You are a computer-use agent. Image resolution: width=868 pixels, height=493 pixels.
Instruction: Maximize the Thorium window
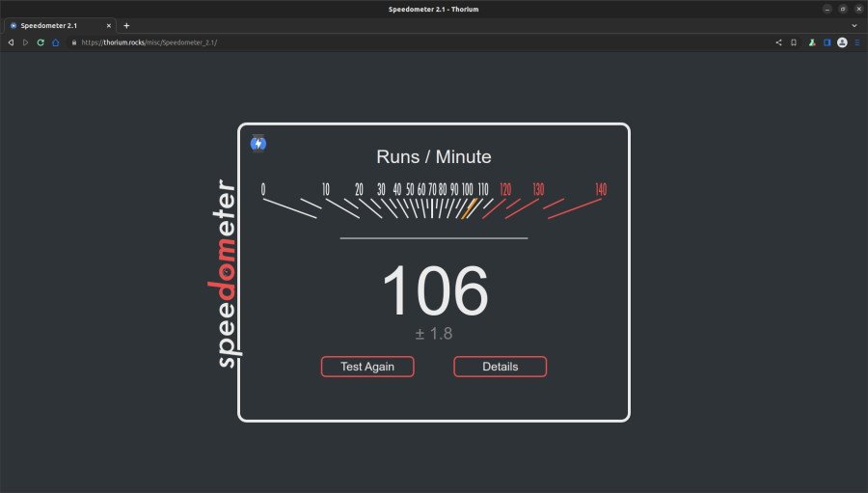(843, 9)
